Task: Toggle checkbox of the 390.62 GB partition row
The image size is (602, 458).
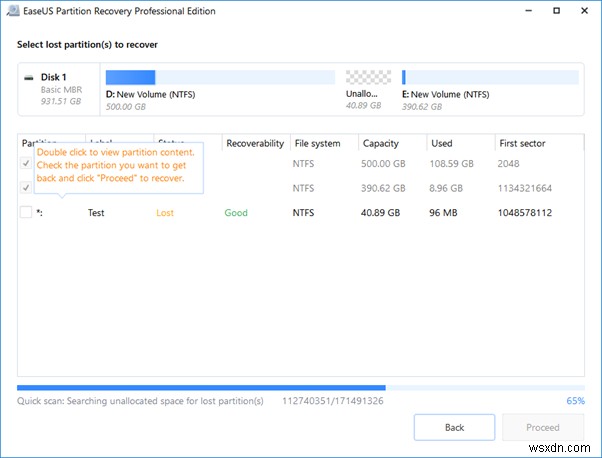Action: coord(26,187)
